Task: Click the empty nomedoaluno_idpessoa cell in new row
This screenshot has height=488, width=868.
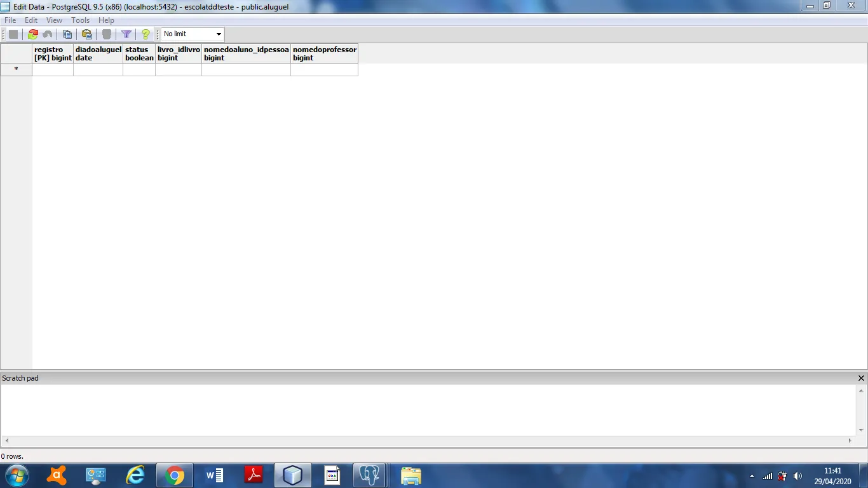Action: pyautogui.click(x=247, y=70)
